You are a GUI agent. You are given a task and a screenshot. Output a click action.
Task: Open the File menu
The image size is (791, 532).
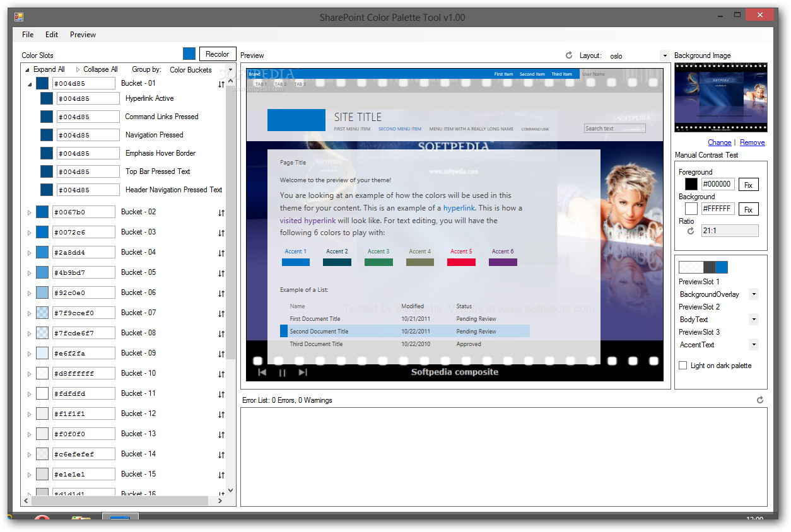(x=28, y=35)
